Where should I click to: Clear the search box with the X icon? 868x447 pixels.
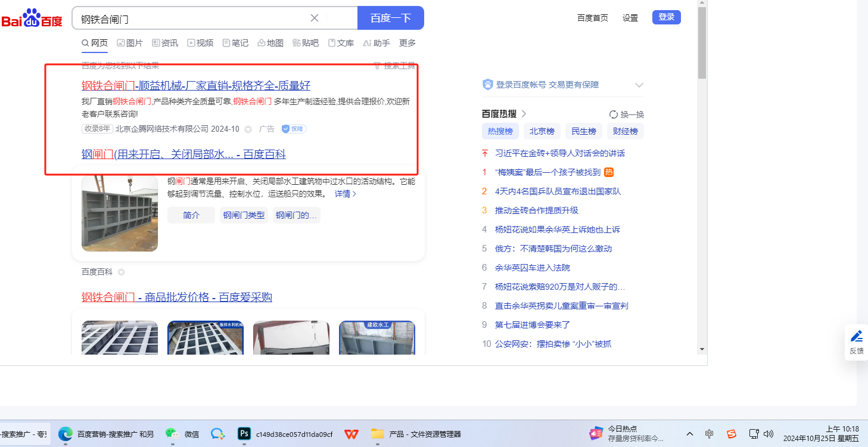coord(315,18)
